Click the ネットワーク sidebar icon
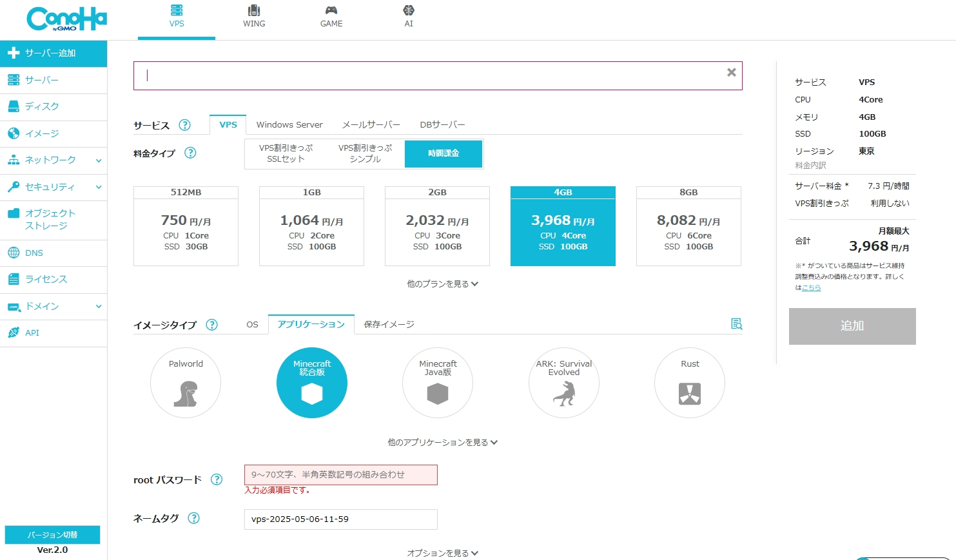 pos(14,160)
